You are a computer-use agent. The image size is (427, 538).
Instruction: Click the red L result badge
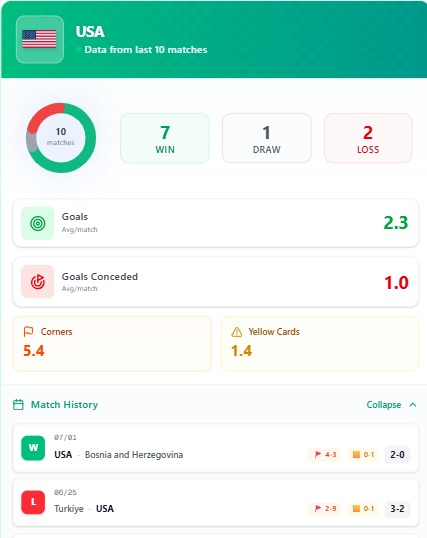(x=33, y=502)
